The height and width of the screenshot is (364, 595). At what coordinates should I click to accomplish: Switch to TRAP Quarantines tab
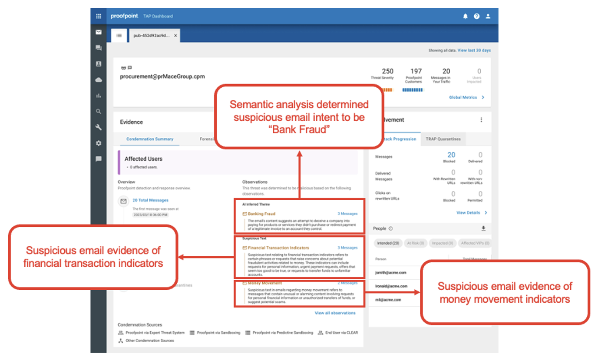coord(443,139)
